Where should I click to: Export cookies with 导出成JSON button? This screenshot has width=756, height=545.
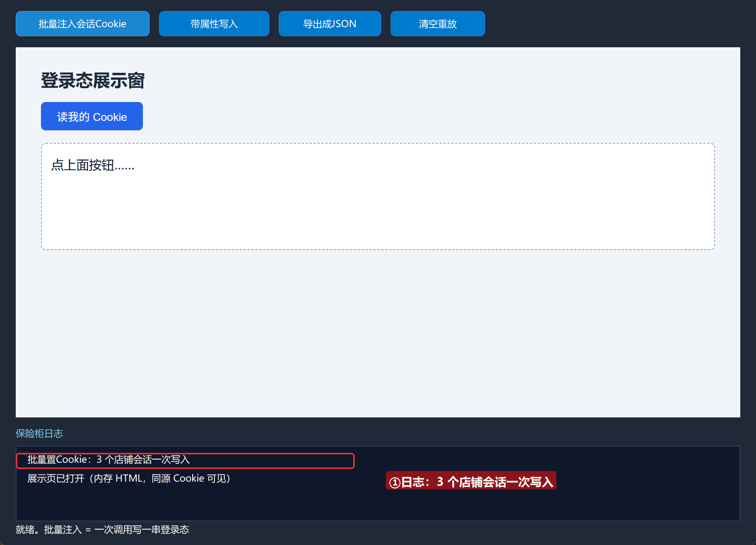click(330, 24)
